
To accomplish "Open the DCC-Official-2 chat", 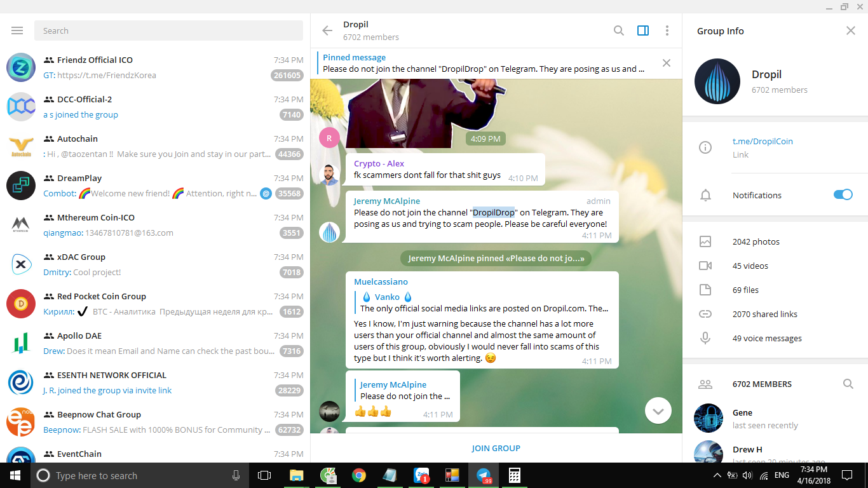I will pyautogui.click(x=155, y=107).
